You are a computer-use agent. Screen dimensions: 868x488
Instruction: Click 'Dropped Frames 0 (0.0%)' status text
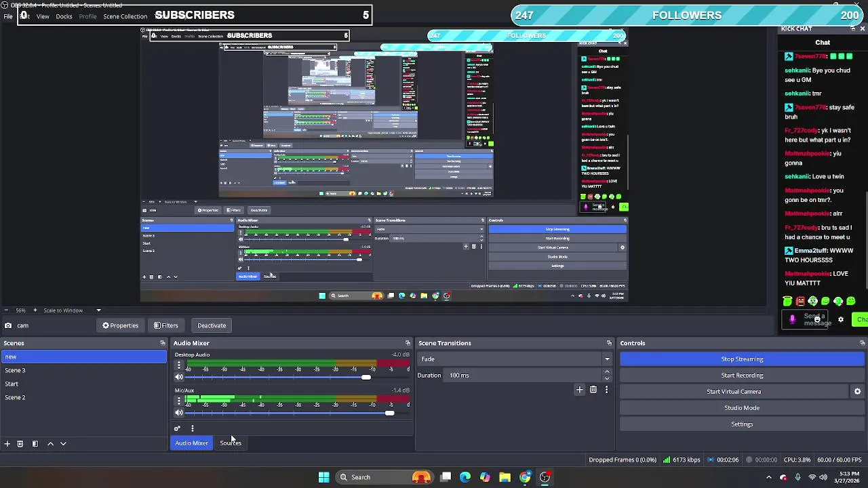pyautogui.click(x=623, y=460)
